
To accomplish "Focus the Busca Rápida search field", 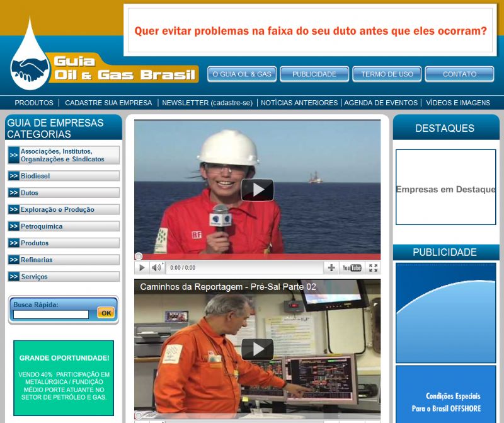I will click(x=51, y=315).
